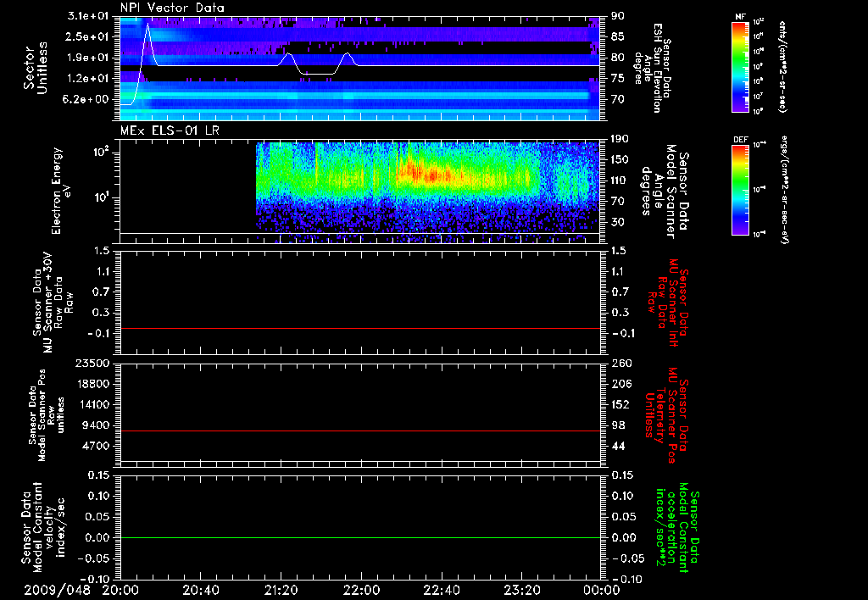Image resolution: width=868 pixels, height=600 pixels.
Task: Click the ESH Sun Elevation Angle label
Action: pos(652,68)
